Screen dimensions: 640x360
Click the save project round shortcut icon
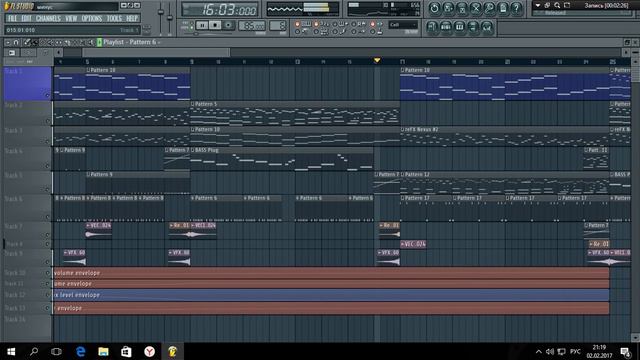(448, 8)
